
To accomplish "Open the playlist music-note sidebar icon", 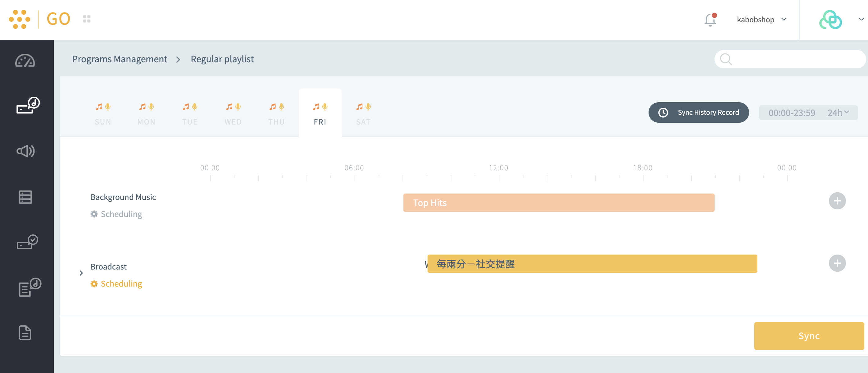I will click(29, 287).
